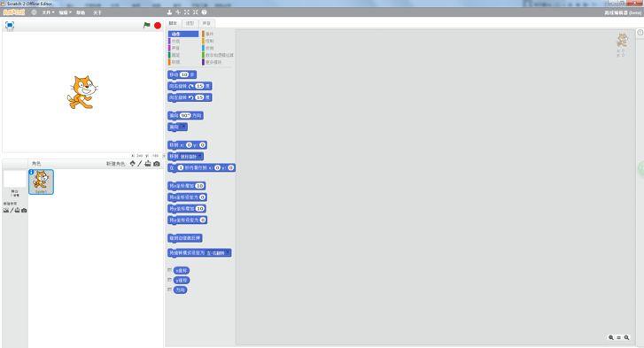Open dropdown in point-towards (面向) block
The width and height of the screenshot is (644, 348).
click(183, 127)
